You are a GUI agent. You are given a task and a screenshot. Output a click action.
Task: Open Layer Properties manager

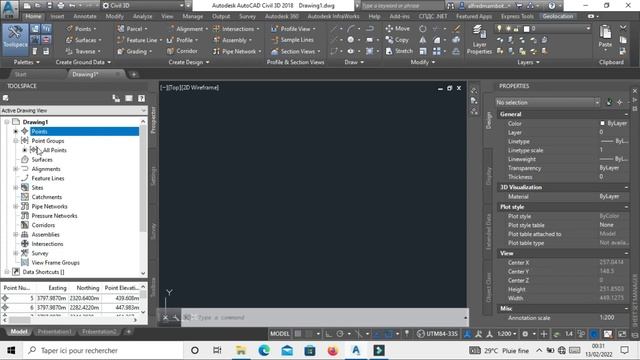(479, 40)
